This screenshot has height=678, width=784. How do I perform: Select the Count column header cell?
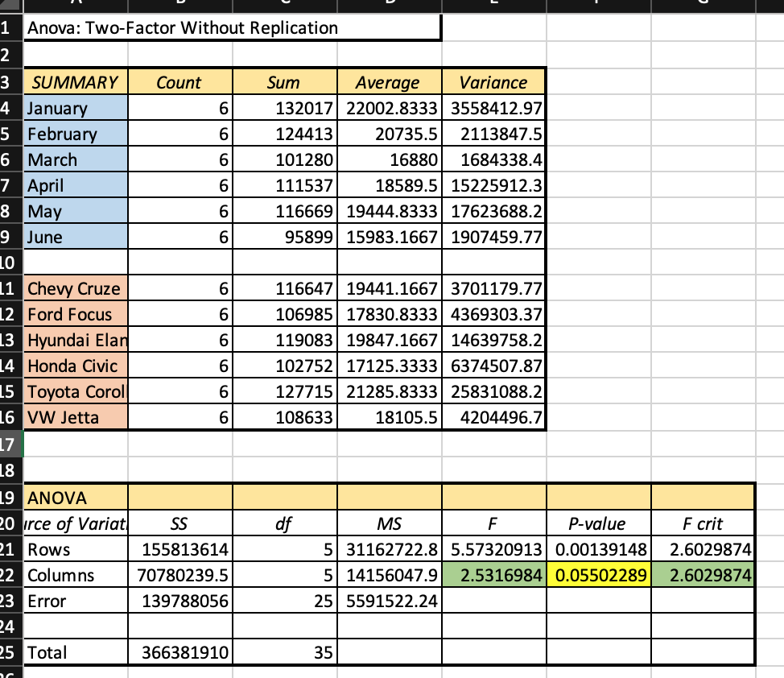click(179, 82)
